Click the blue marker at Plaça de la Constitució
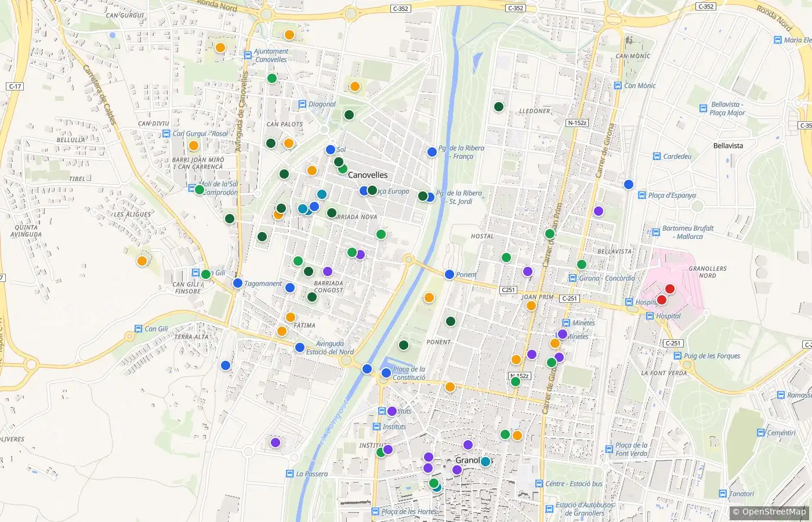812x522 pixels. tap(386, 373)
